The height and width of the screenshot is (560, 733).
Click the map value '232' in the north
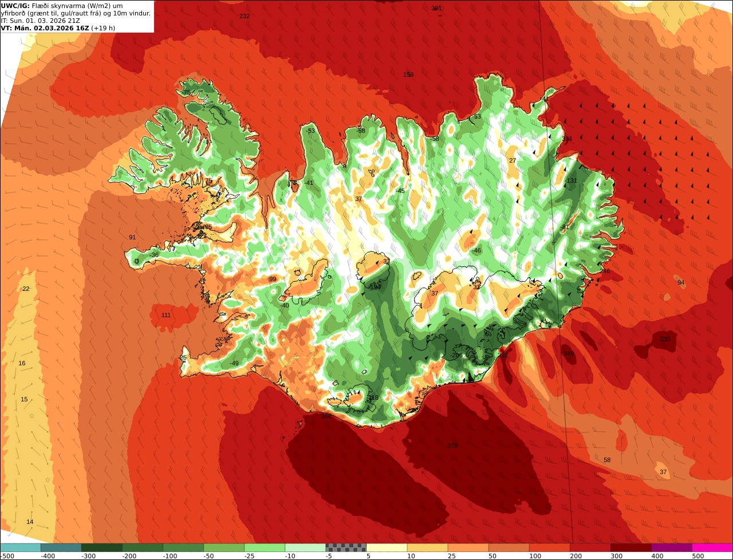[x=245, y=16]
